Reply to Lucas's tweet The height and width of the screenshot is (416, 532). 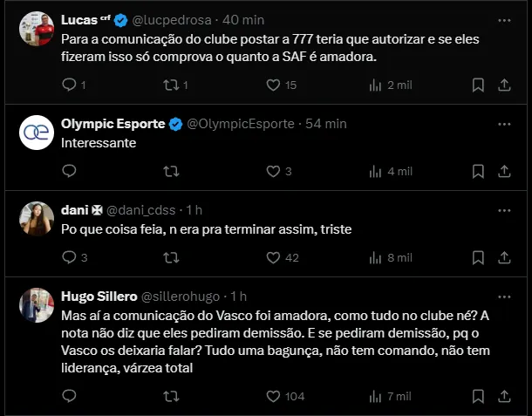[x=71, y=85]
